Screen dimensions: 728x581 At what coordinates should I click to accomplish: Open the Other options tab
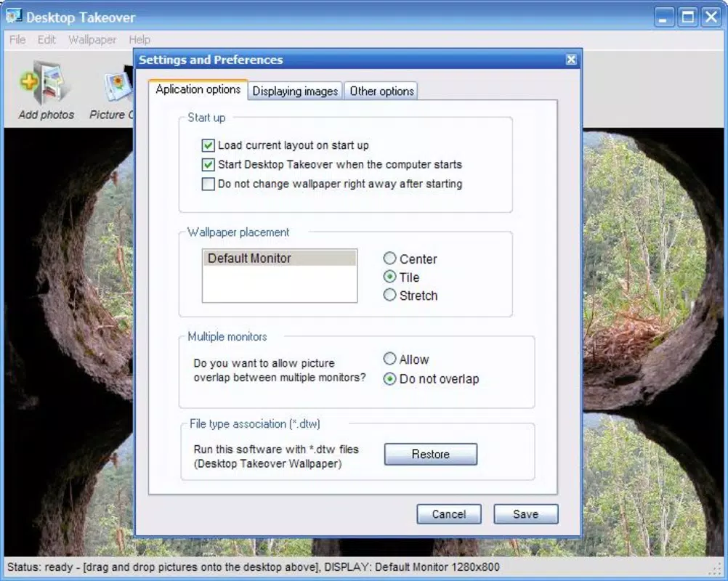click(x=381, y=91)
